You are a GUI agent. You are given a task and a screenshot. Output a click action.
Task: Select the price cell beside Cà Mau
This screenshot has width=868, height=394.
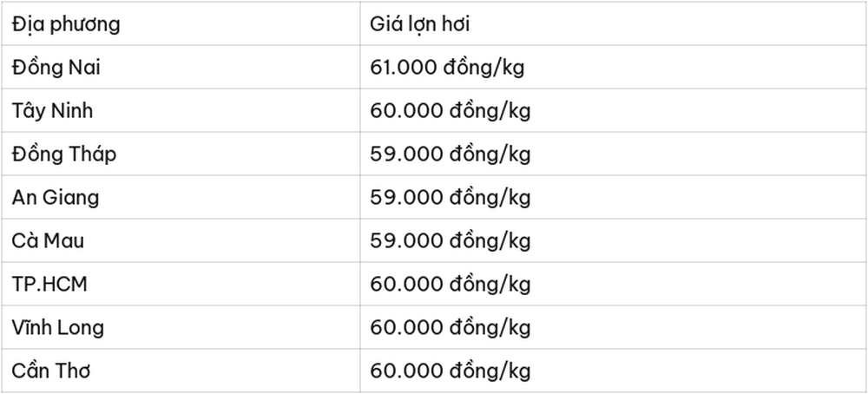[x=614, y=240]
